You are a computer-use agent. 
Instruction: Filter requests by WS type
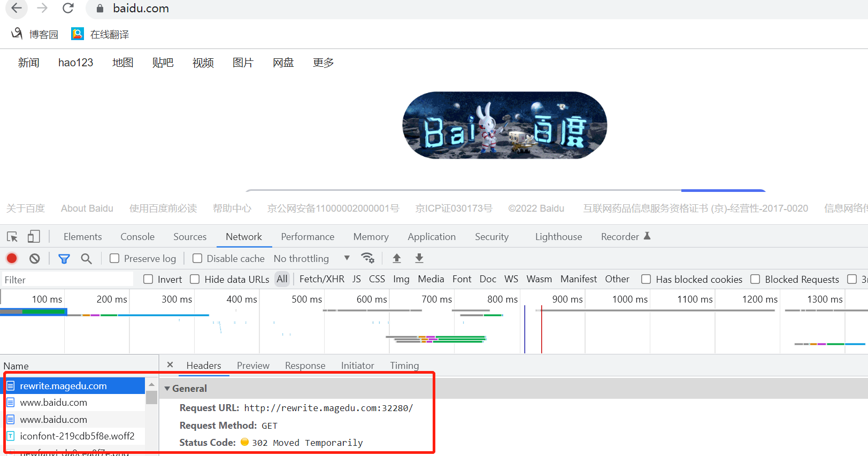[511, 279]
